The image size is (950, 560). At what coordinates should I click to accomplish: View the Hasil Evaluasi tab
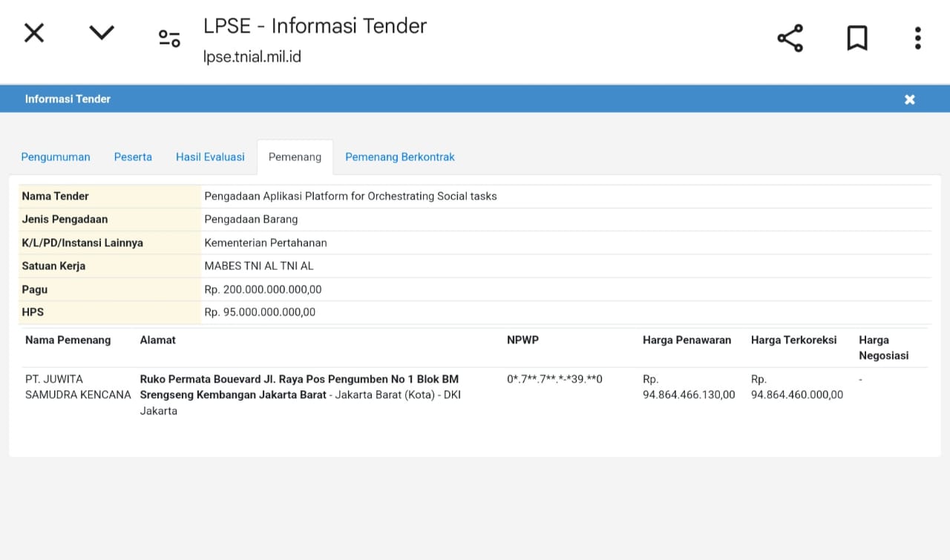pos(210,157)
